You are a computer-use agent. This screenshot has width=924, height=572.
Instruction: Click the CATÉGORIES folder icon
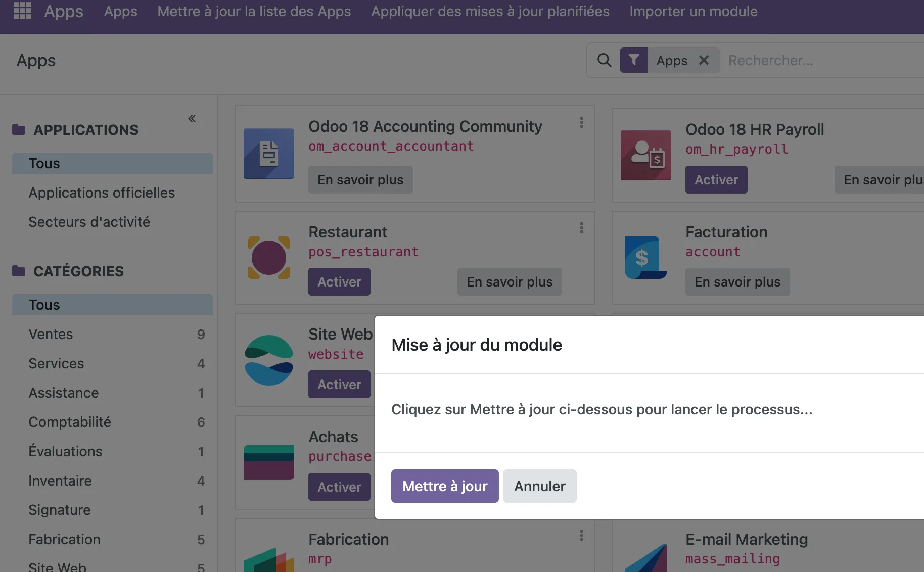click(x=19, y=271)
